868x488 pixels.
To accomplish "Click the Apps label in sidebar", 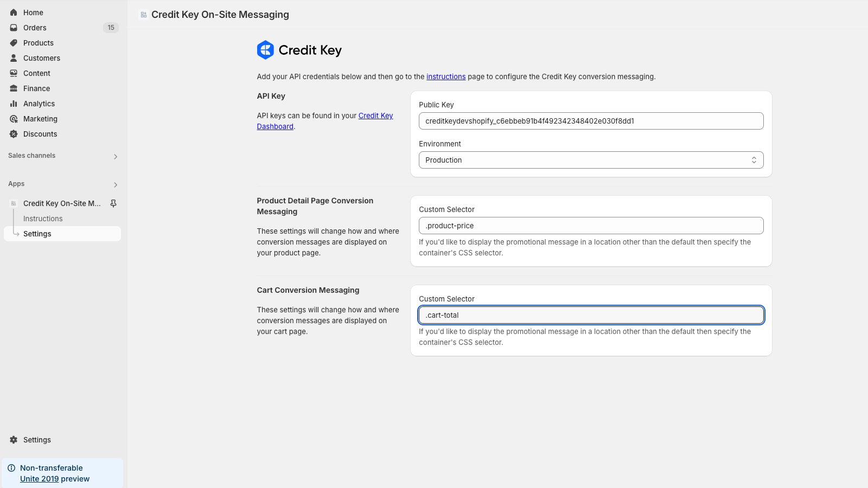I will click(16, 184).
